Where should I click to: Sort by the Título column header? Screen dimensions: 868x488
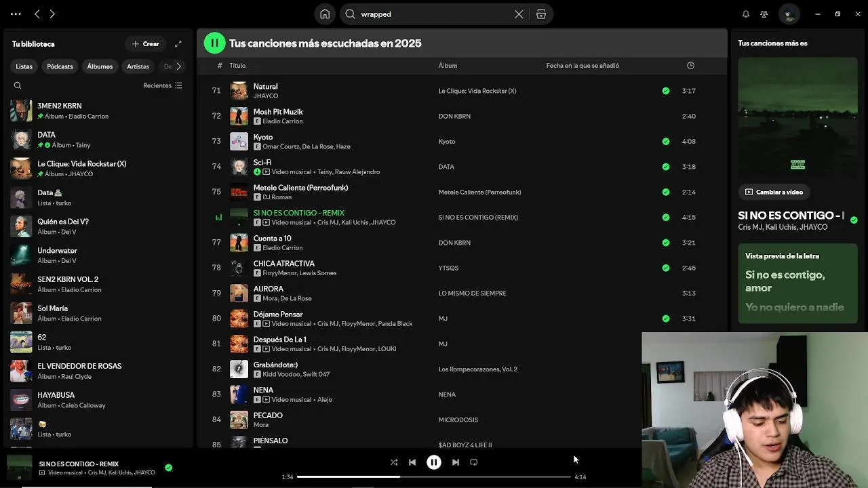237,66
